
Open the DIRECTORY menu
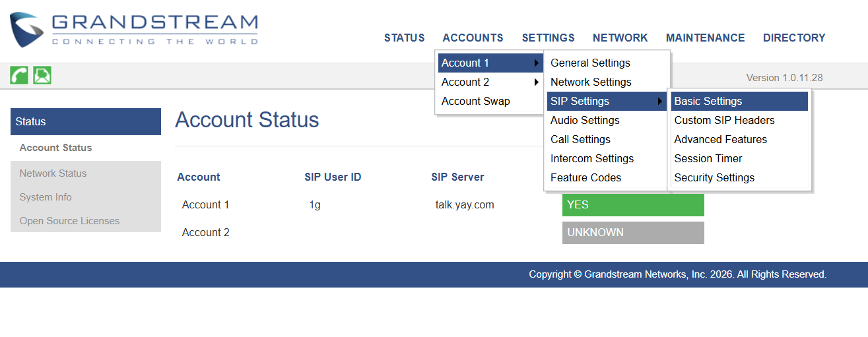click(x=795, y=38)
